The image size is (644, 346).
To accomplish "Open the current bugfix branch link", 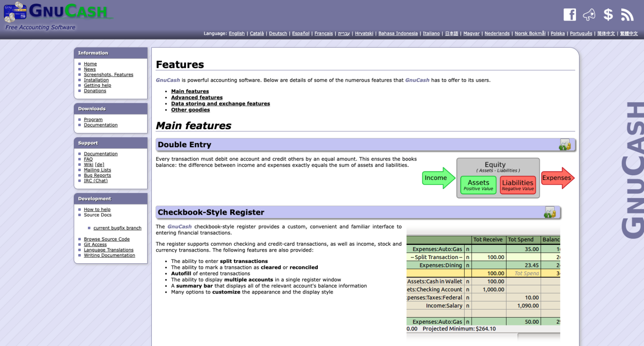I will [117, 228].
